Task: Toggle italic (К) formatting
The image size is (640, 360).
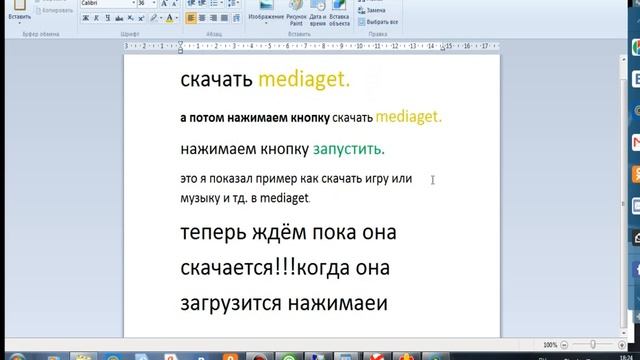Action: click(96, 18)
